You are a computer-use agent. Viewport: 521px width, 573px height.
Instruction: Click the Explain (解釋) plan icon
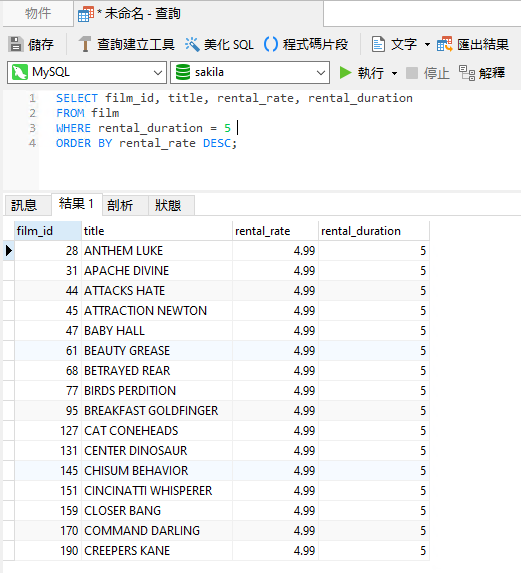[x=467, y=73]
